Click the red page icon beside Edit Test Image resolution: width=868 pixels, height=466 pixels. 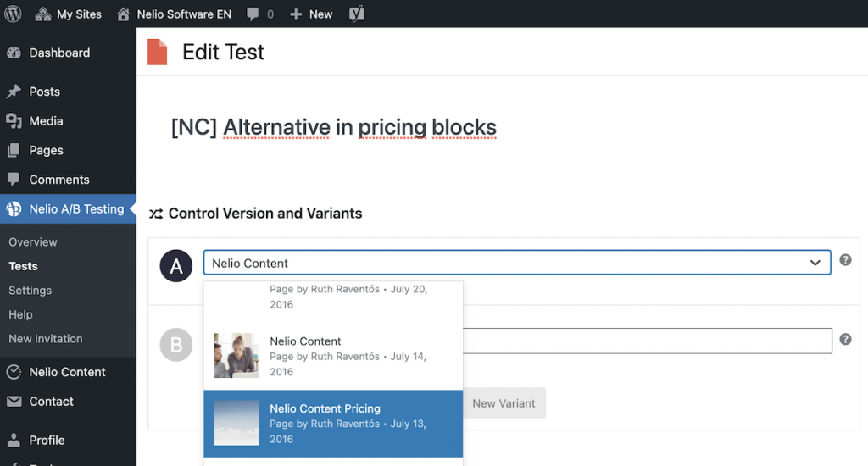pyautogui.click(x=157, y=52)
